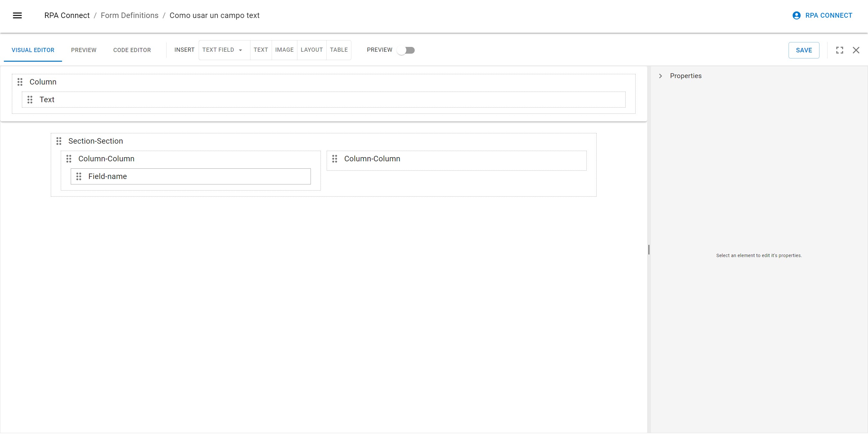Grab the drag handle of the Text element
This screenshot has height=437, width=868.
[30, 99]
